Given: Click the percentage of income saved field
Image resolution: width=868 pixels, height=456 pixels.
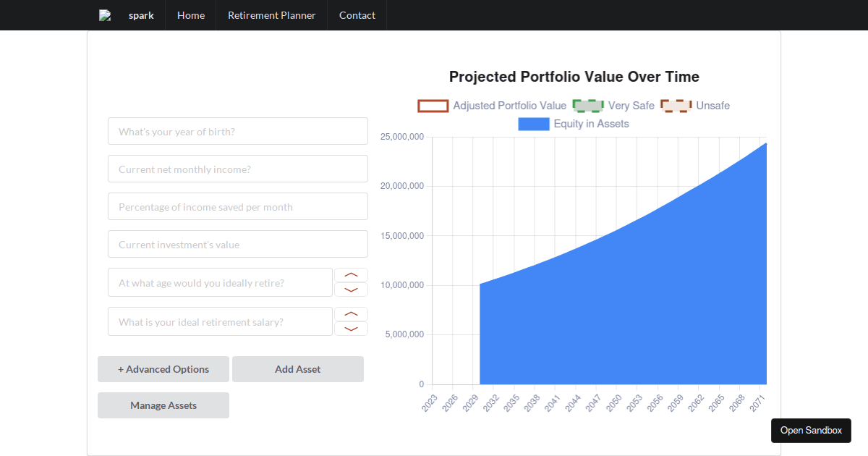Looking at the screenshot, I should tap(237, 206).
